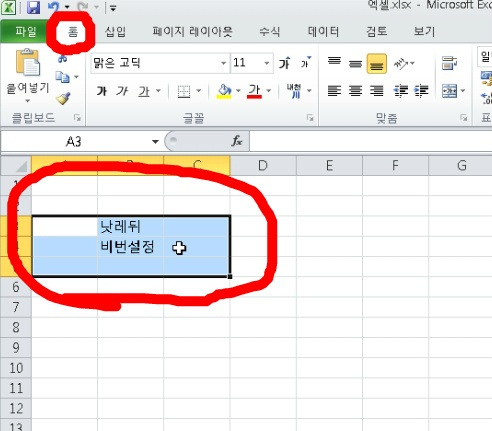Toggle underline 가 formatting
This screenshot has height=431, width=492.
pos(144,91)
